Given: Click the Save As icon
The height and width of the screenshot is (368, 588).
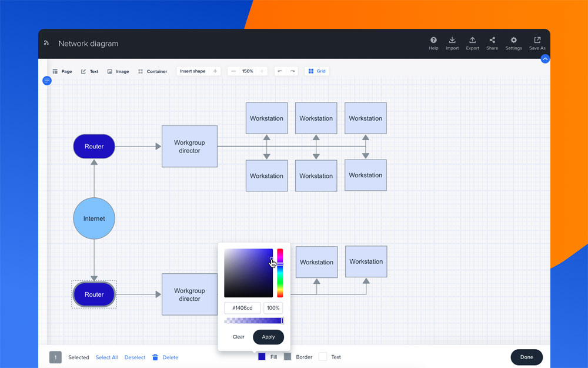Looking at the screenshot, I should click(x=537, y=41).
